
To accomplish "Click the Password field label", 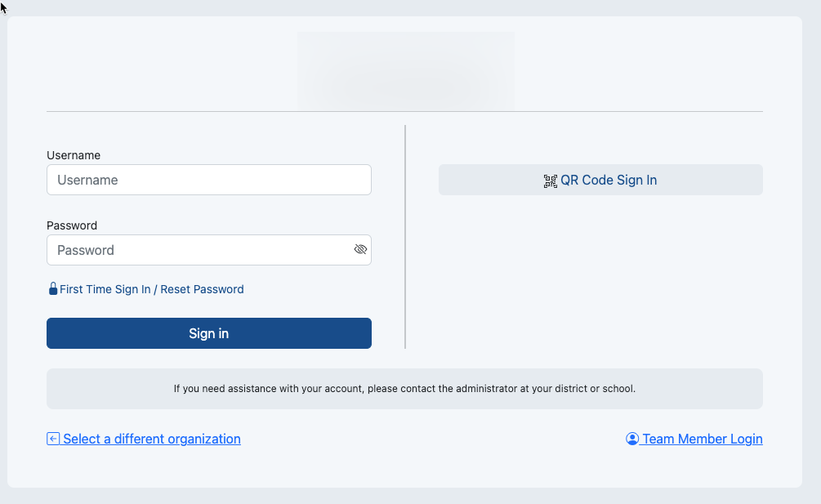I will (72, 225).
